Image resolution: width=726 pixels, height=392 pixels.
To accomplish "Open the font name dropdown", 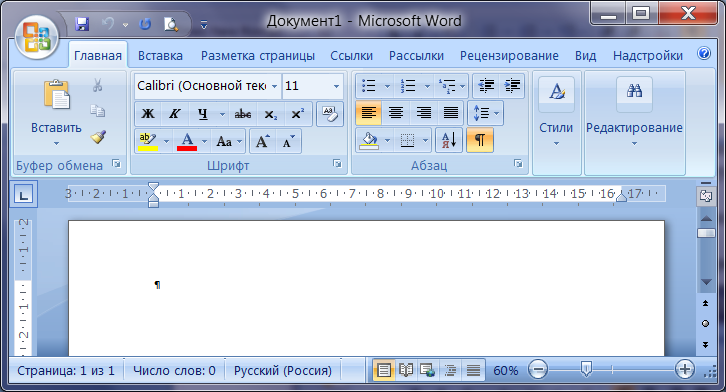I will 275,86.
